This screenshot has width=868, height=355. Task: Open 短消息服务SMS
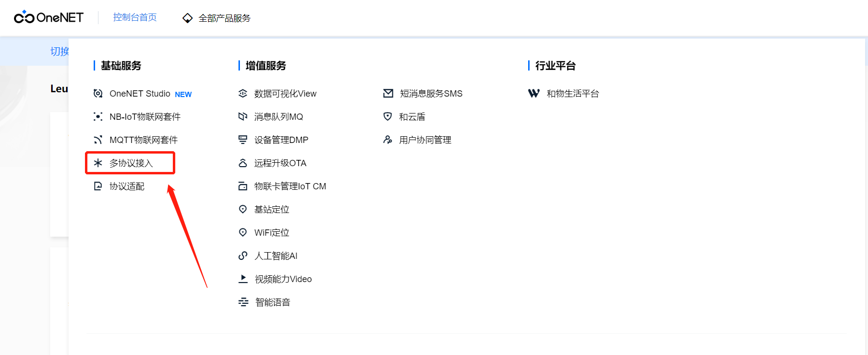(431, 94)
